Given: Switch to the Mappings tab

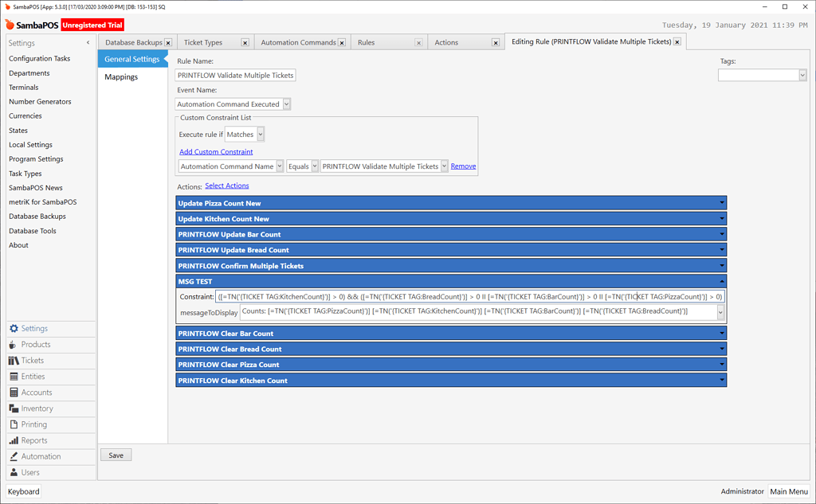Looking at the screenshot, I should point(121,76).
